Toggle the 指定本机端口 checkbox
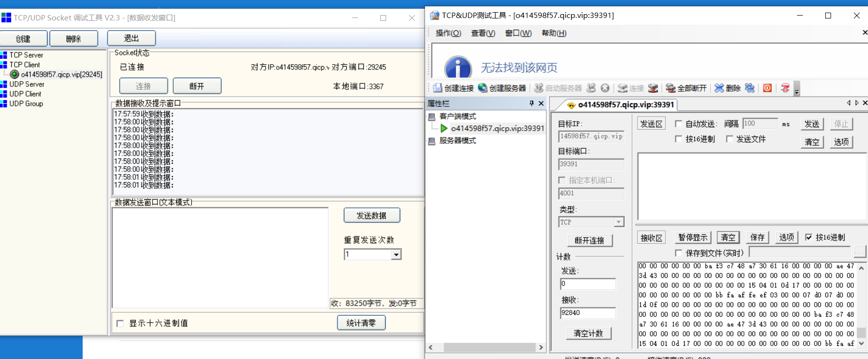 point(562,180)
